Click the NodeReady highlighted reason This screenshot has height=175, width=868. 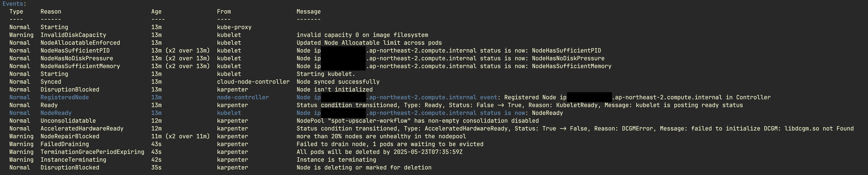point(56,113)
